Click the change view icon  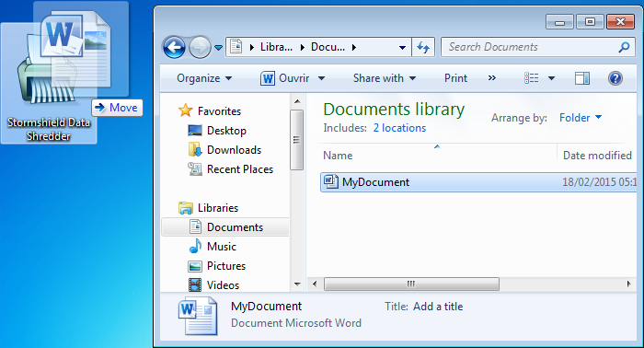point(532,78)
